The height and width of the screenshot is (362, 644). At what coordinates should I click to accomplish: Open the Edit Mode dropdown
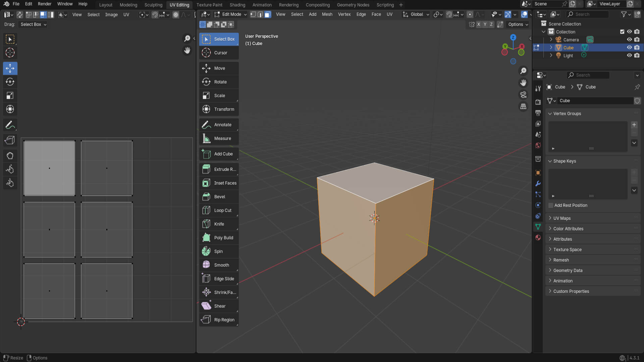pyautogui.click(x=231, y=14)
